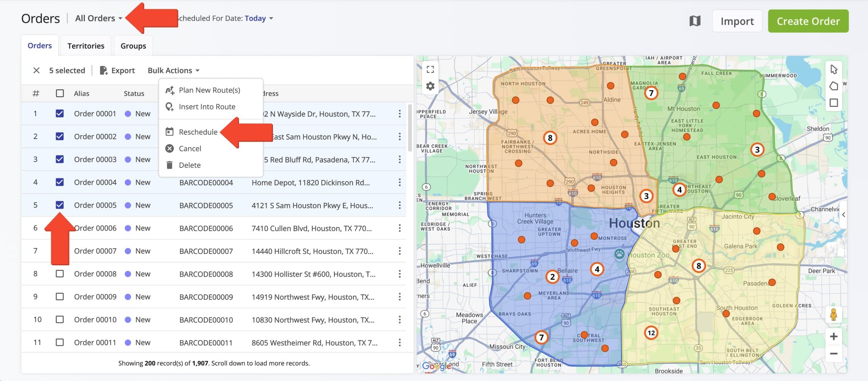Check the Order 00011 checkbox

coord(60,342)
